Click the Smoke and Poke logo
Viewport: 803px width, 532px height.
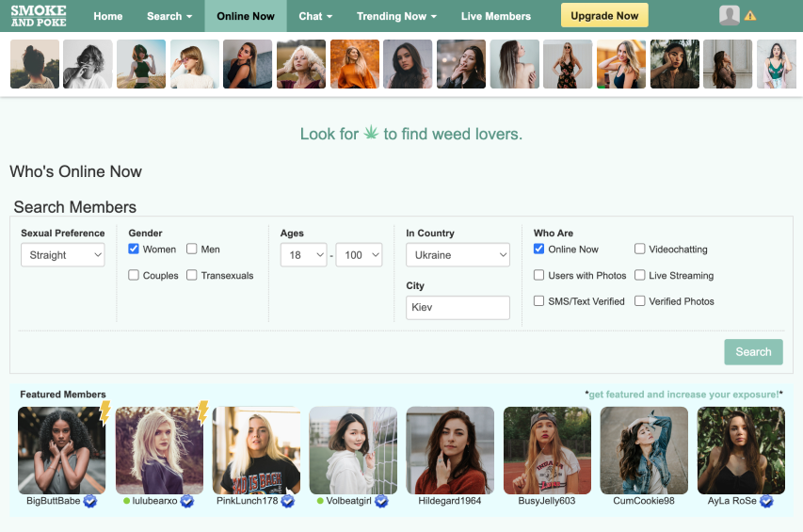tap(39, 16)
